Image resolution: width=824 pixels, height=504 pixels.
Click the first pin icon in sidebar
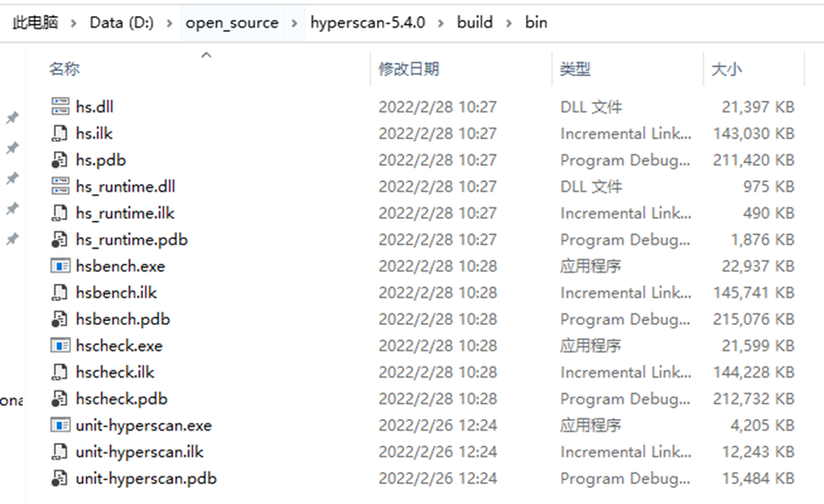(x=12, y=118)
